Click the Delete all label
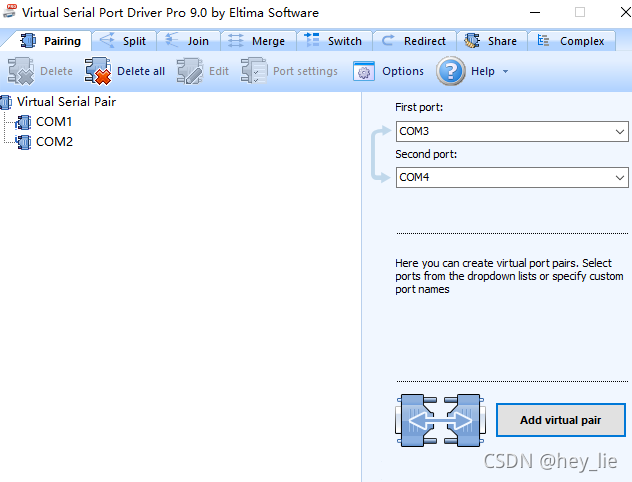632x482 pixels. click(141, 71)
